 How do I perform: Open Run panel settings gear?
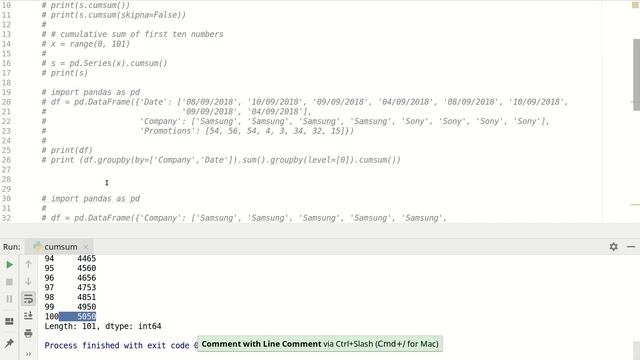613,247
